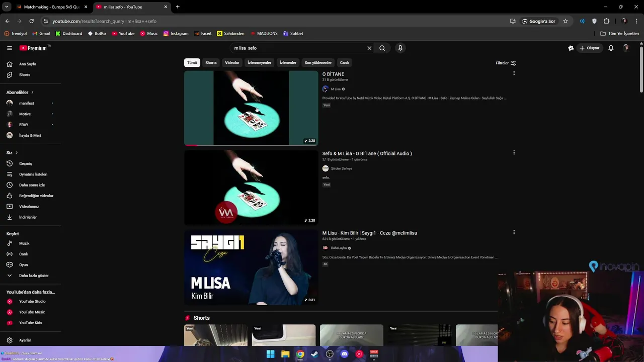Open YouTube Kids link
The image size is (644, 362).
coord(30,323)
